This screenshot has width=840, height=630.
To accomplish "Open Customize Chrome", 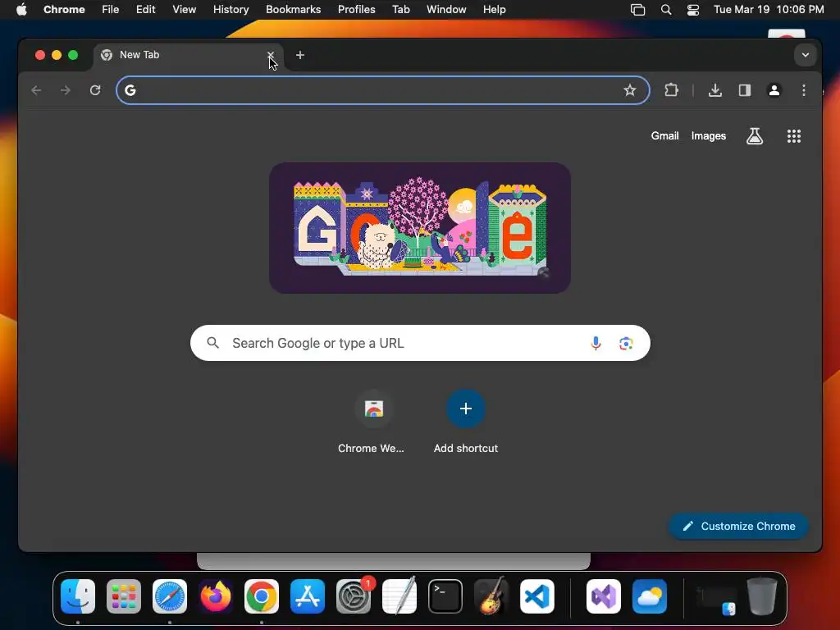I will [x=738, y=526].
